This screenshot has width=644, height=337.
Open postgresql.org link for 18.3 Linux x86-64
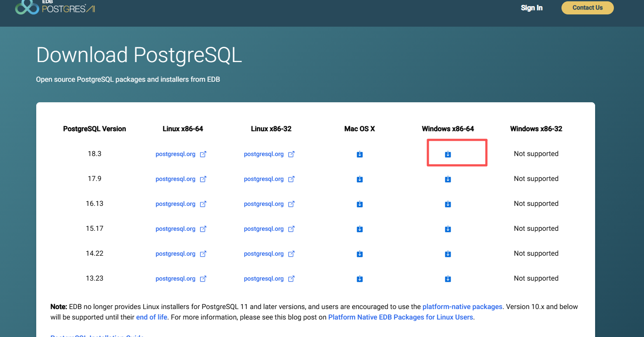pyautogui.click(x=176, y=154)
